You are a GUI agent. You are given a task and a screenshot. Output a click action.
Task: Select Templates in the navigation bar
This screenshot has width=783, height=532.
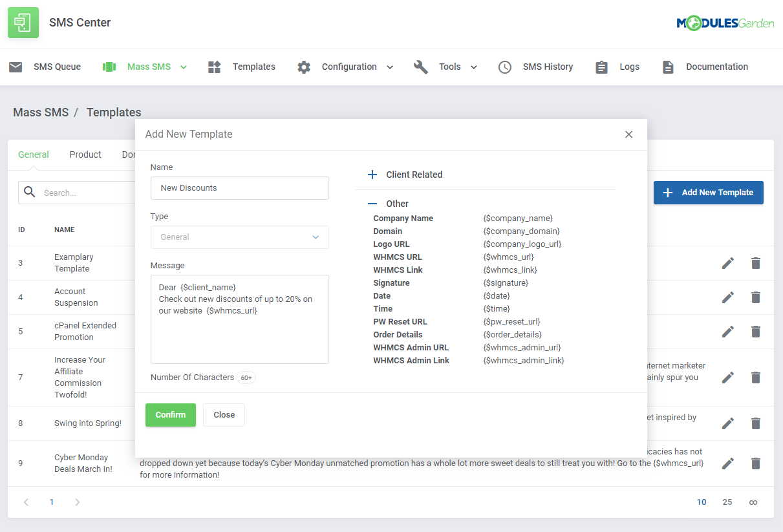tap(253, 67)
